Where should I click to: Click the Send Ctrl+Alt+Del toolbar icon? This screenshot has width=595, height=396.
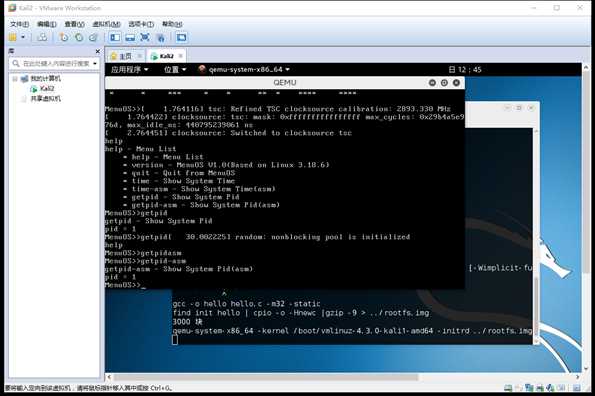coord(42,37)
